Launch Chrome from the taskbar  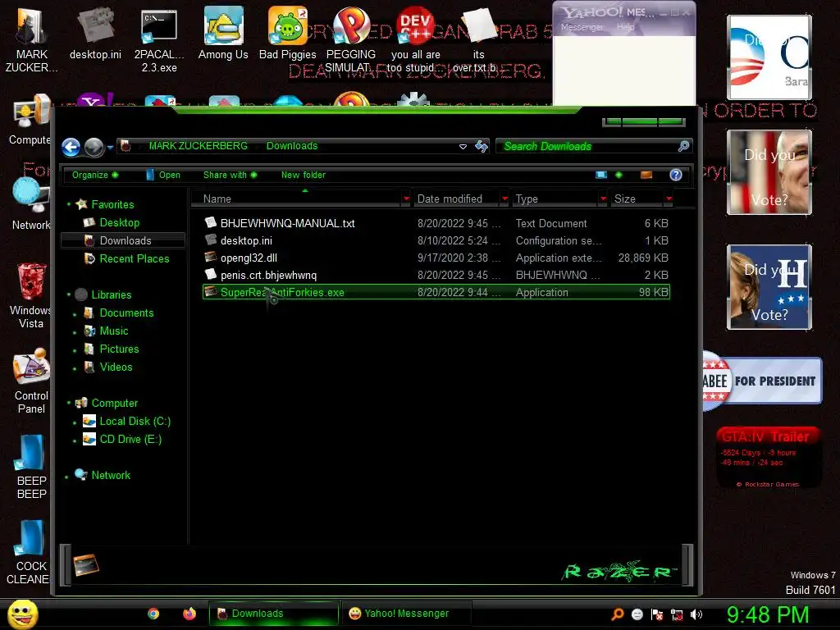153,614
